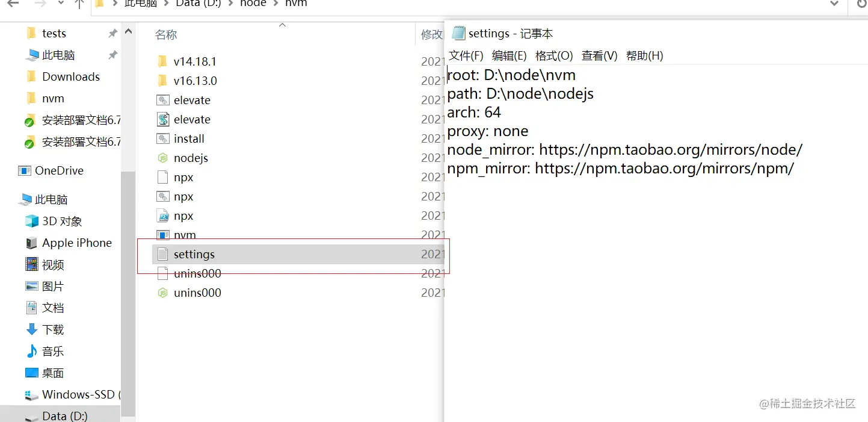Screen dimensions: 868x422
Task: Open the tests folder icon in sidebar
Action: point(31,34)
